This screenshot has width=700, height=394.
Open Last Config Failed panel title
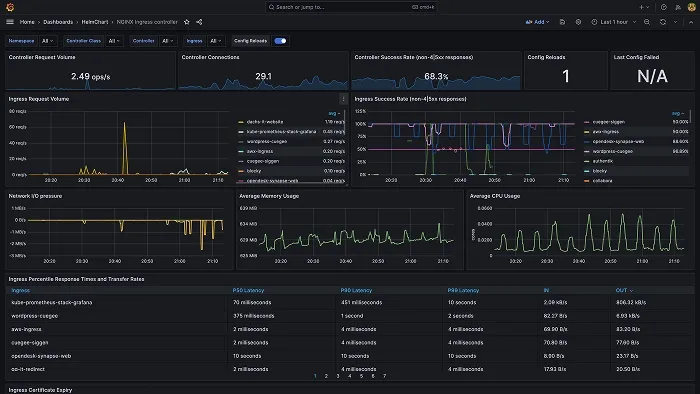click(x=636, y=57)
